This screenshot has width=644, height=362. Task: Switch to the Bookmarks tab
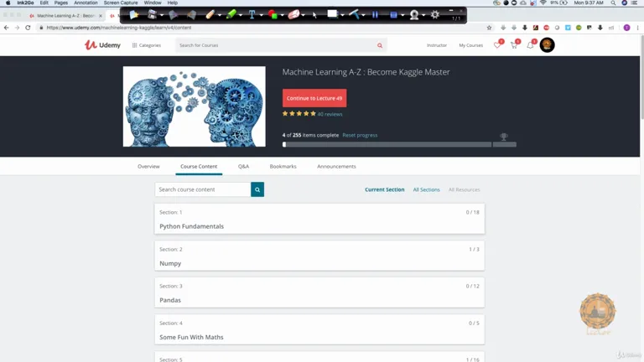(283, 166)
